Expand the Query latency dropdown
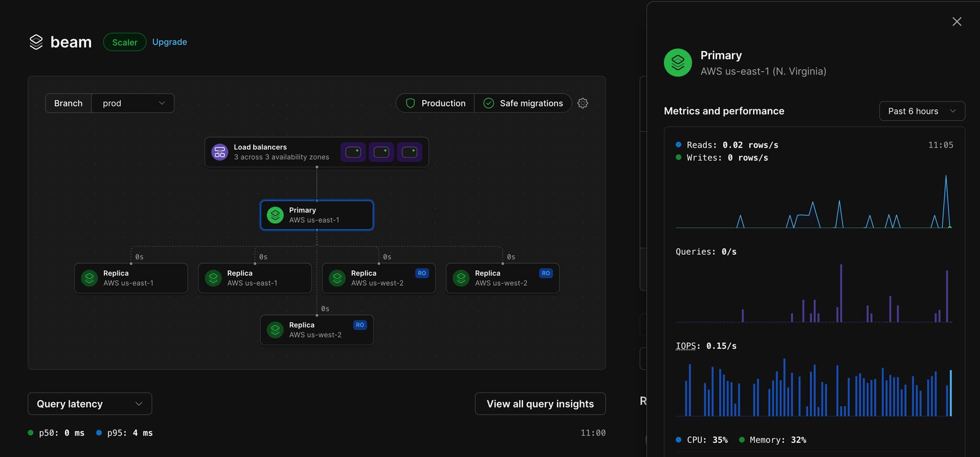 [x=90, y=404]
